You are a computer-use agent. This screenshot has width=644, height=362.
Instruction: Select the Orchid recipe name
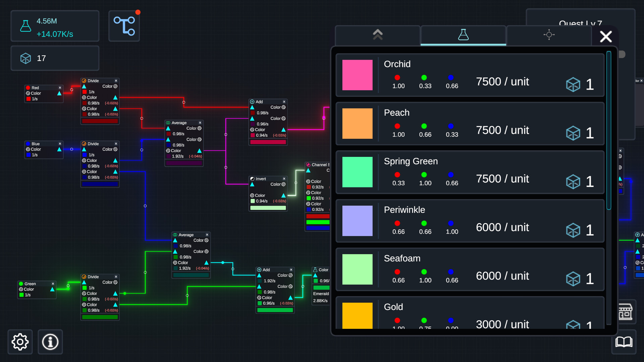397,64
